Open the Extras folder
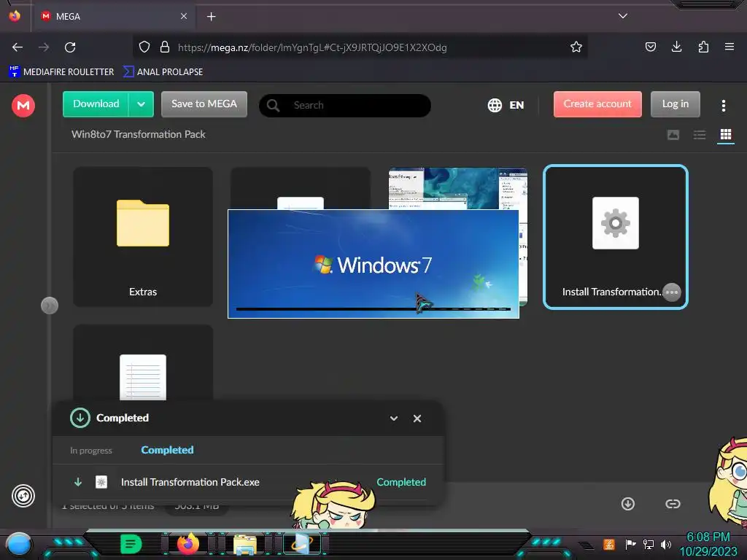Image resolution: width=747 pixels, height=560 pixels. tap(143, 237)
